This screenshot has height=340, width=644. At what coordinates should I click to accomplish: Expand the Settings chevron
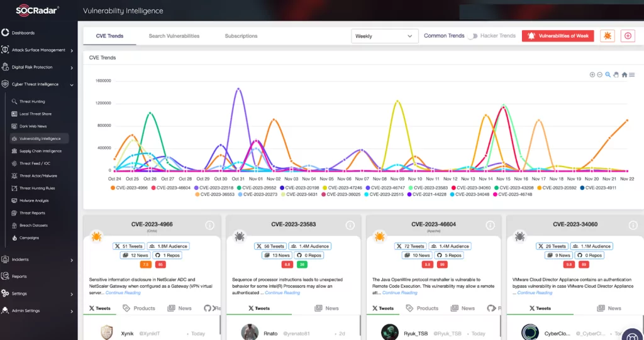coord(72,294)
